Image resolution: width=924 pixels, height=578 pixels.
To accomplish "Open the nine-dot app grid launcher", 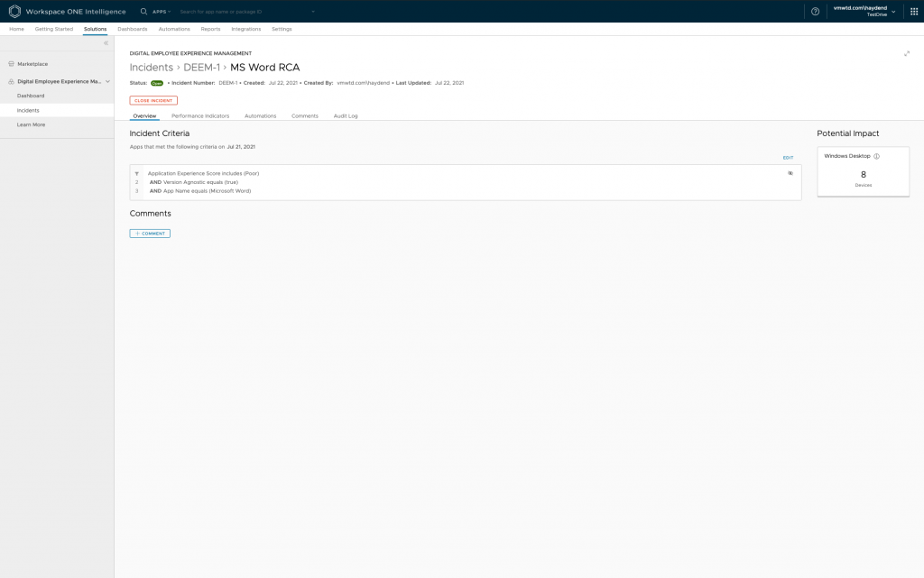I will 914,11.
